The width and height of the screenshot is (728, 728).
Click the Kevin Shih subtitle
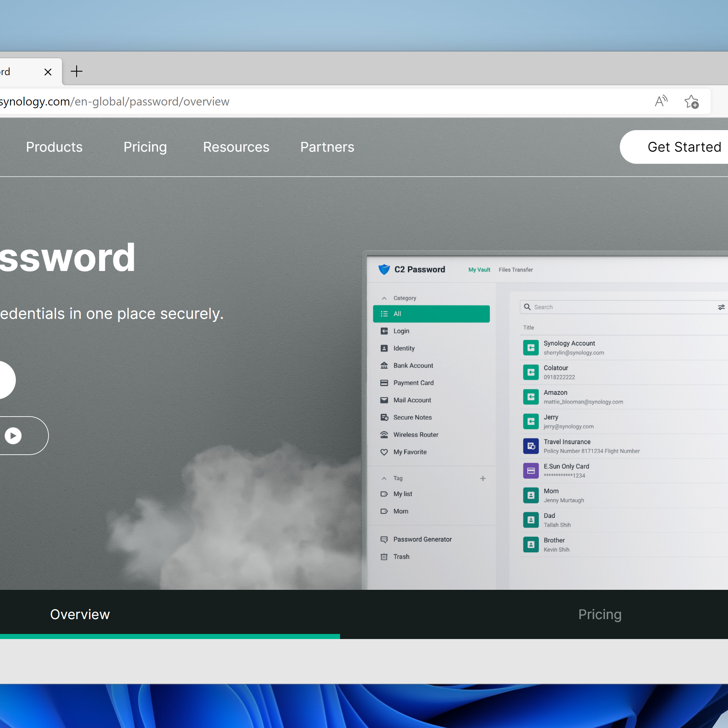(x=556, y=549)
